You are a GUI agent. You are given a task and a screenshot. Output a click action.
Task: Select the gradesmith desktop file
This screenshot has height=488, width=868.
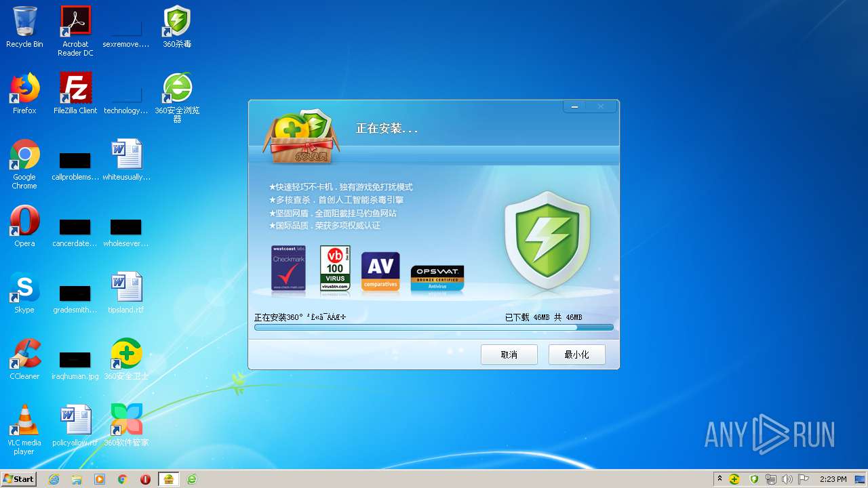pos(75,299)
